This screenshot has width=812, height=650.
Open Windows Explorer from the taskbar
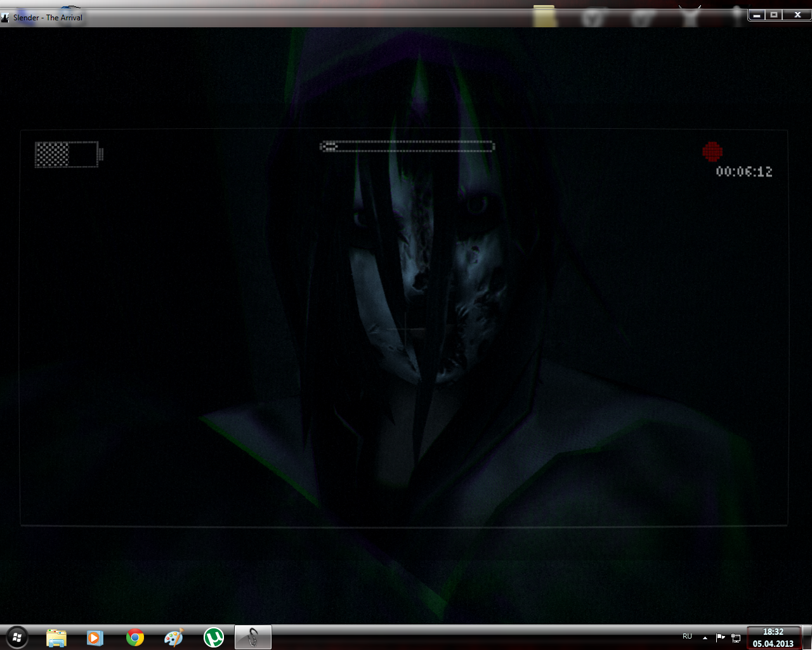[x=56, y=637]
